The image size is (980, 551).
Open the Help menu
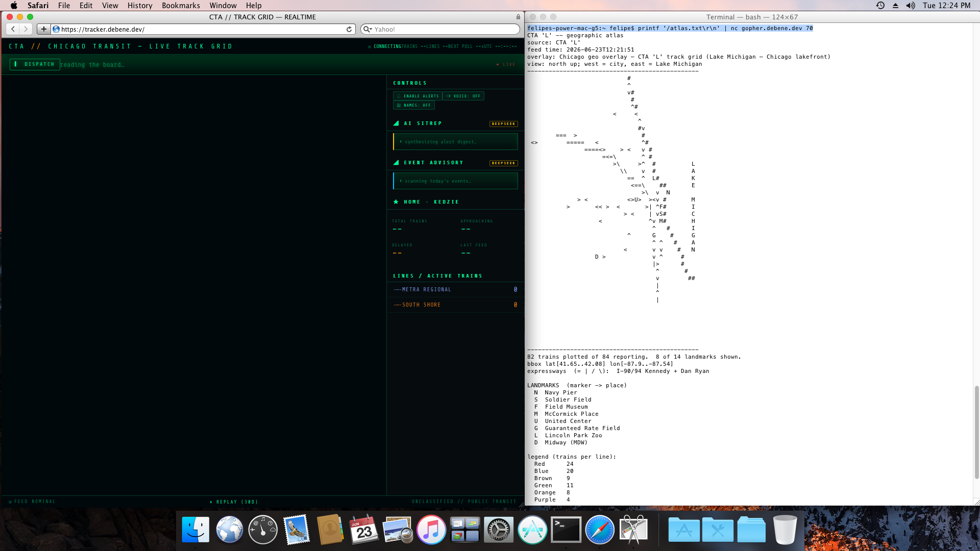(254, 6)
